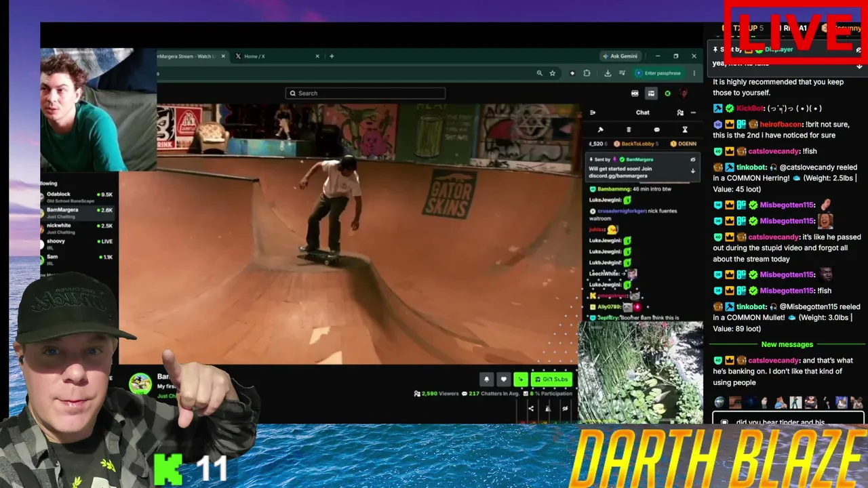This screenshot has height=488, width=868.
Task: Click the crossed-eye icon below participation stats
Action: 565,408
